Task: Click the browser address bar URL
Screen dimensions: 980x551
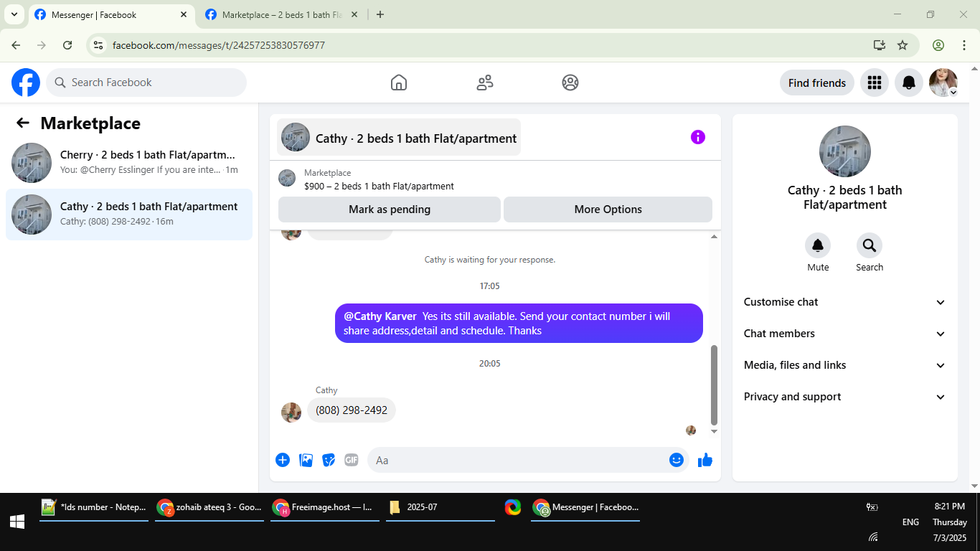Action: coord(219,45)
